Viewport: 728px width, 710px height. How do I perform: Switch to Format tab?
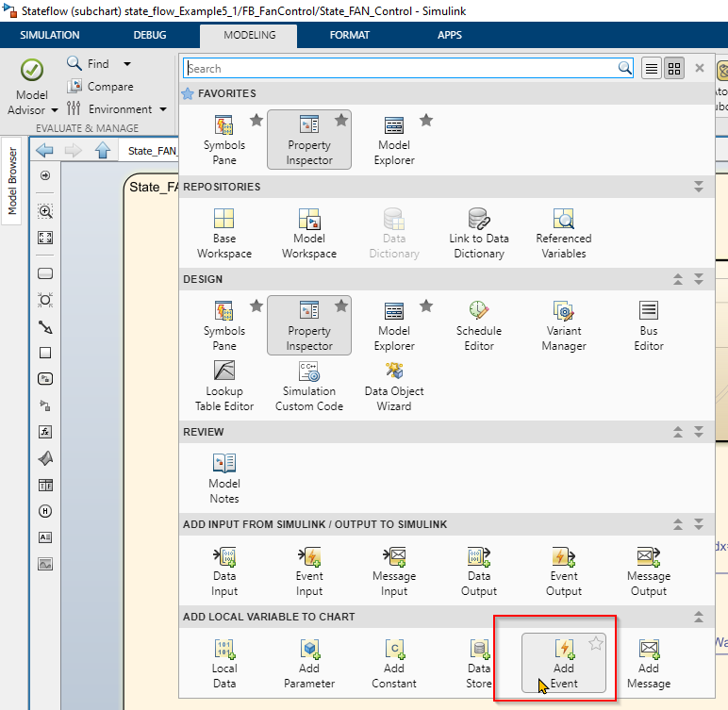pos(350,35)
